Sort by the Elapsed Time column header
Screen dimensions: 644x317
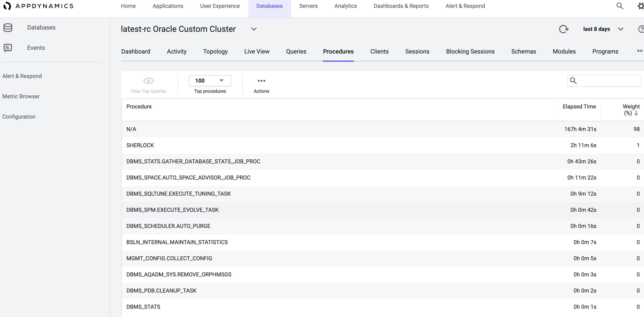tap(579, 107)
